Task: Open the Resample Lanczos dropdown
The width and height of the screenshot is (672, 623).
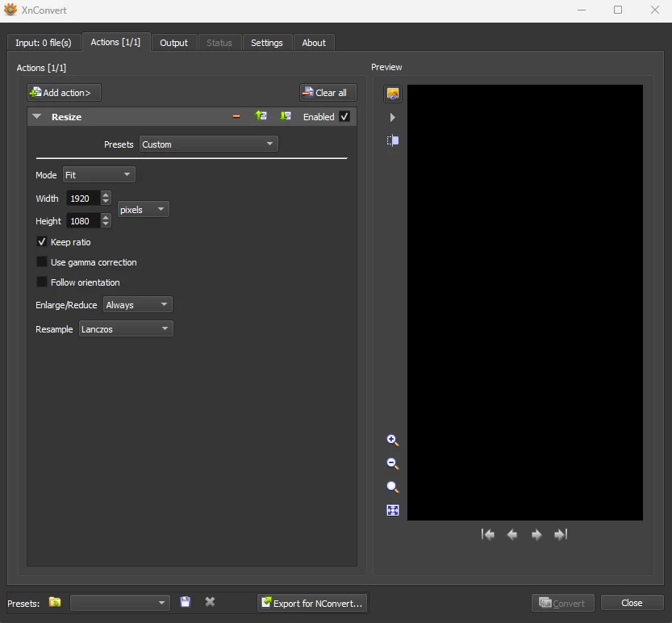Action: click(x=126, y=329)
